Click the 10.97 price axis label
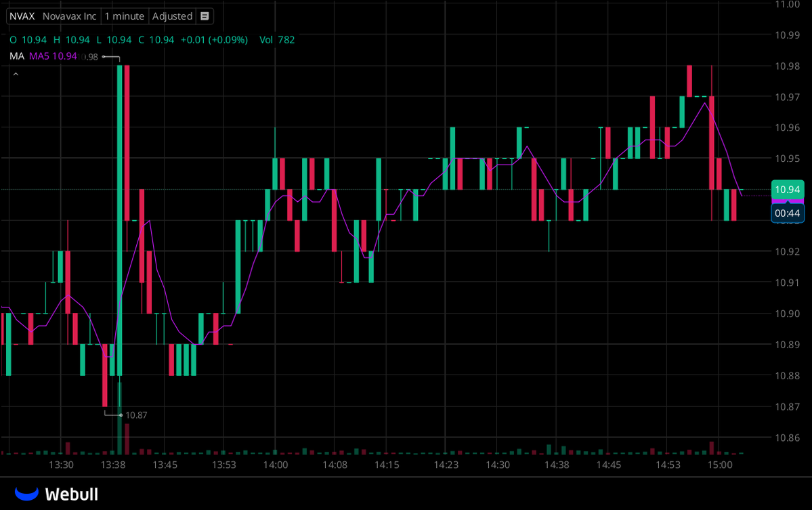Image resolution: width=812 pixels, height=510 pixels. (787, 98)
